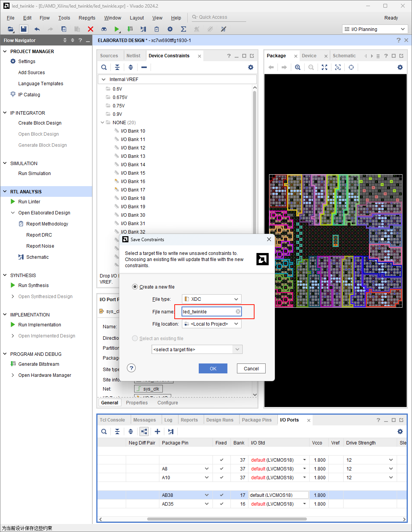
Task: Open the Reports menu
Action: (87, 18)
